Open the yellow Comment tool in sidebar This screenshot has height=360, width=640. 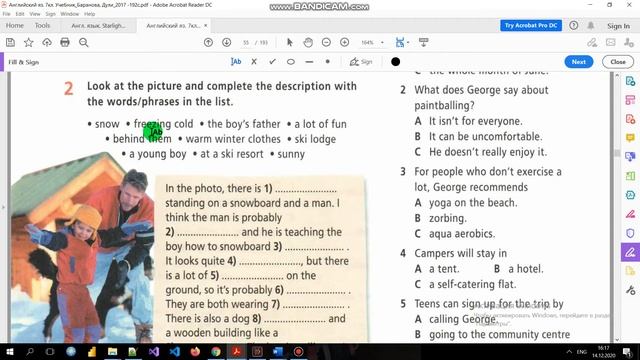630,138
